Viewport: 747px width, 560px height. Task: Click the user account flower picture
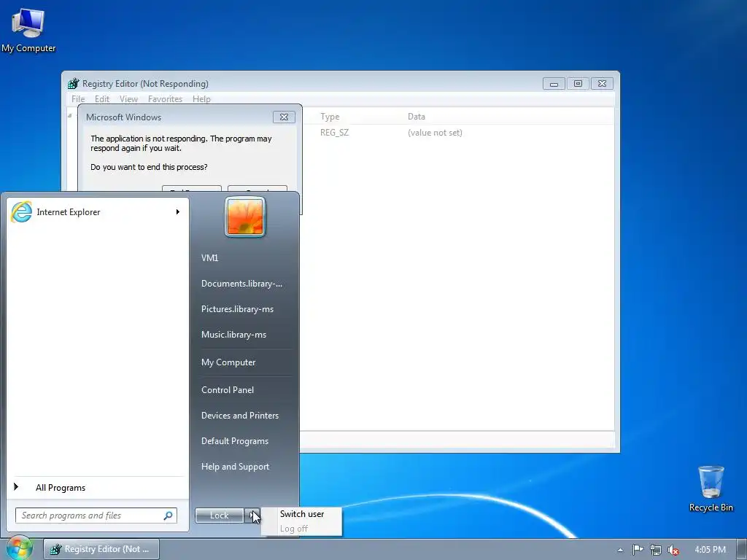pos(245,217)
